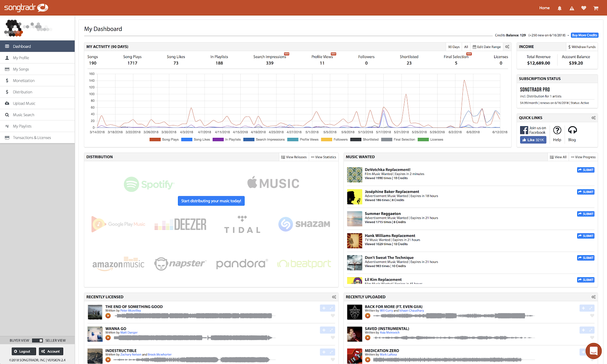Open the warning alerts triangle icon
The width and height of the screenshot is (607, 364).
[x=572, y=8]
